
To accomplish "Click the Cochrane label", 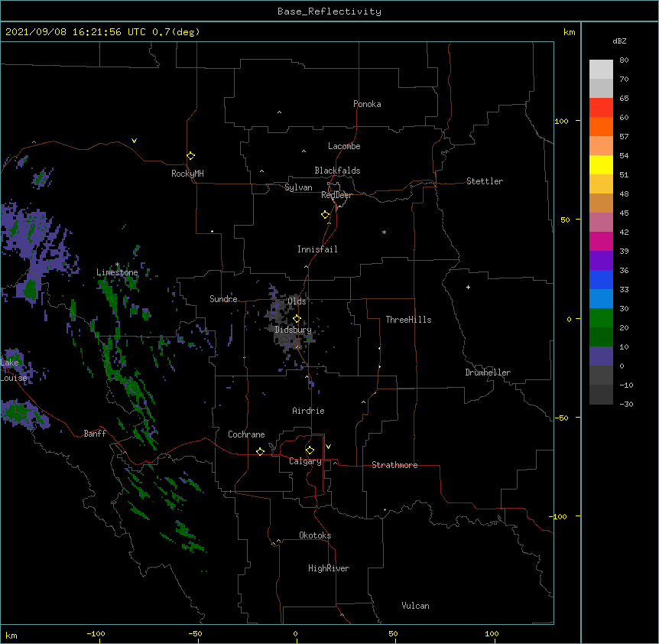I will pos(246,434).
